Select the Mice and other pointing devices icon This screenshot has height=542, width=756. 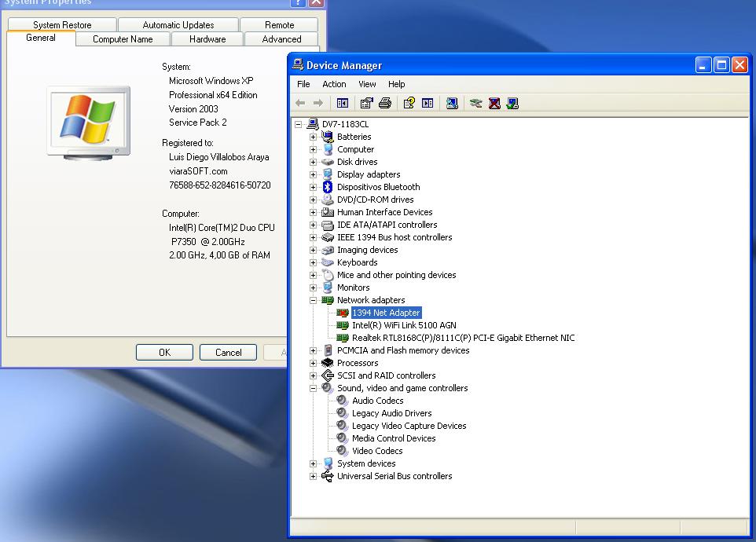[x=328, y=275]
